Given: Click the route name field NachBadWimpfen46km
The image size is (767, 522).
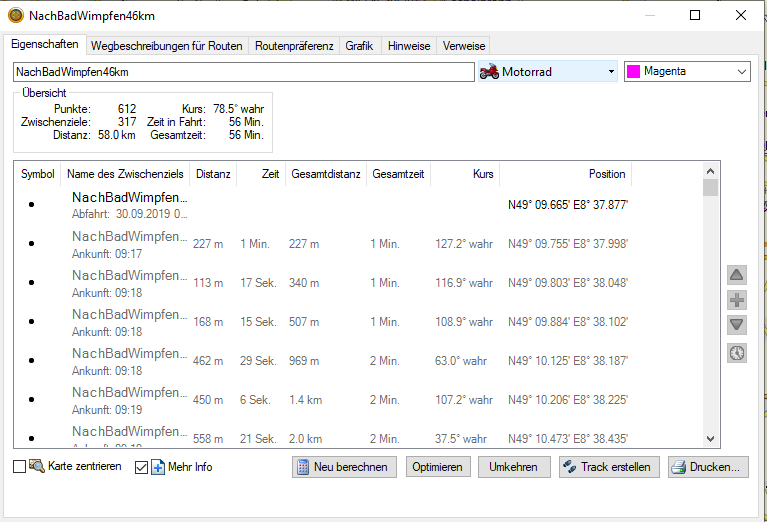Looking at the screenshot, I should click(243, 72).
